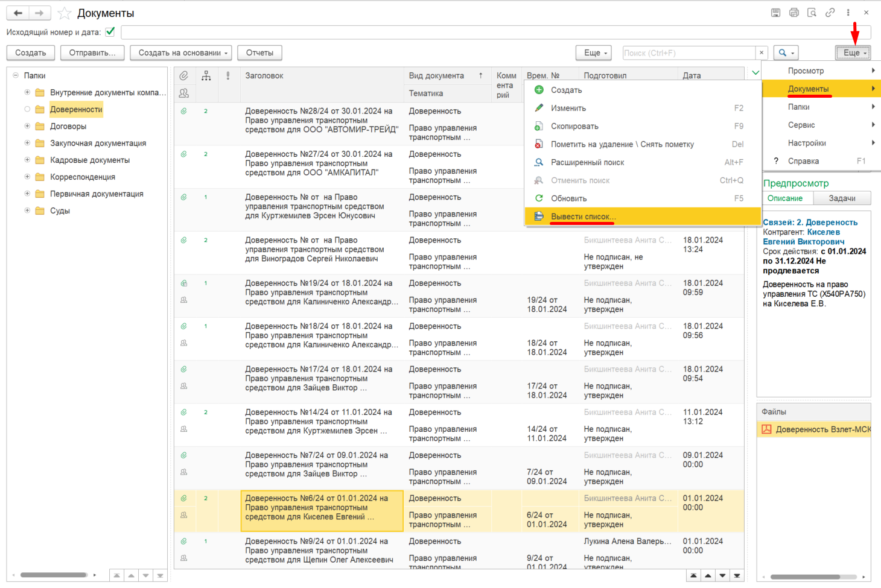This screenshot has width=881, height=588.
Task: Click the folder tree horizontal scrollbar
Action: [54, 575]
